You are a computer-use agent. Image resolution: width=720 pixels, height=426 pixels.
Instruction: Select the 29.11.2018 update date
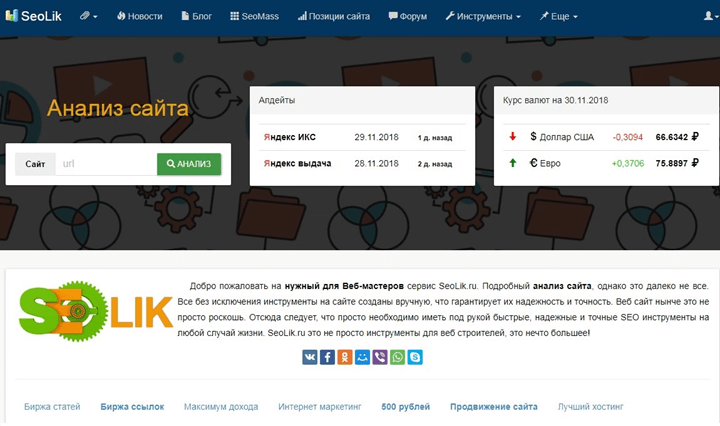[x=377, y=137]
